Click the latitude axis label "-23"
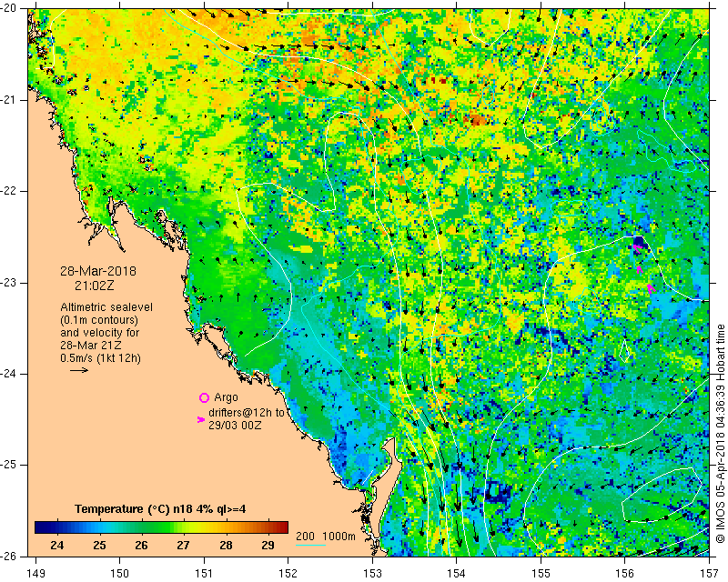Screen dimensions: 728x582 (9, 283)
